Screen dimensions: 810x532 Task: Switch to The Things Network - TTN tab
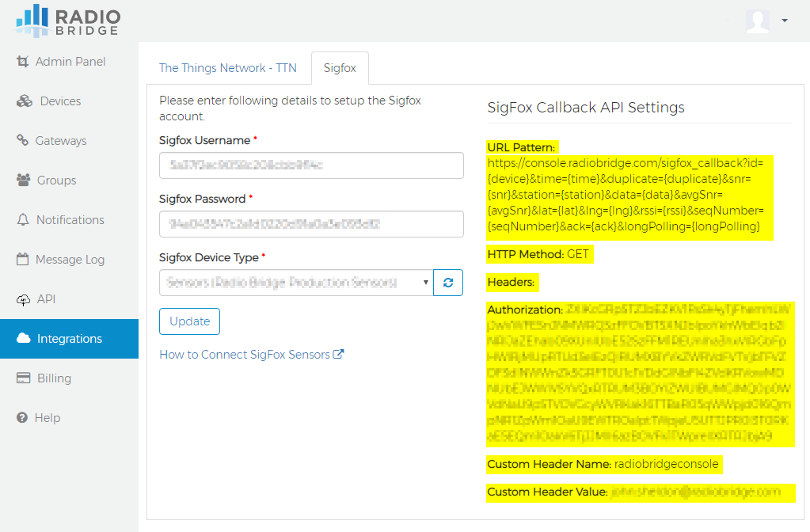pyautogui.click(x=228, y=67)
